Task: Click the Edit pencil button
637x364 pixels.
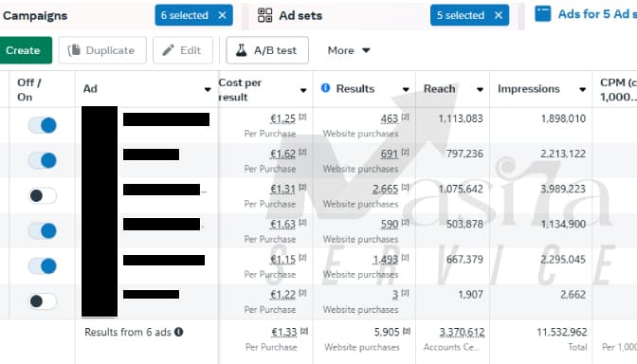Action: [x=183, y=50]
